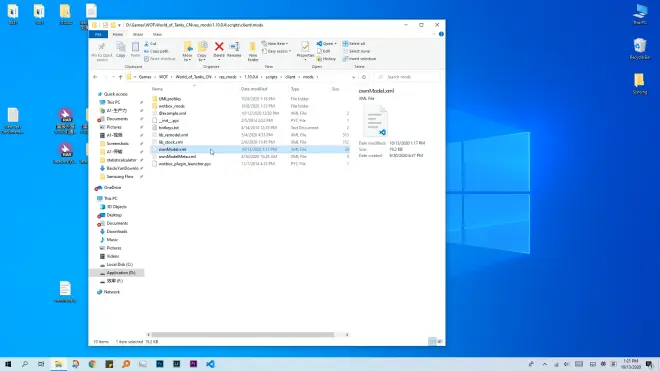660x371 pixels.
Task: Click the Windows Start button
Action: point(8,363)
